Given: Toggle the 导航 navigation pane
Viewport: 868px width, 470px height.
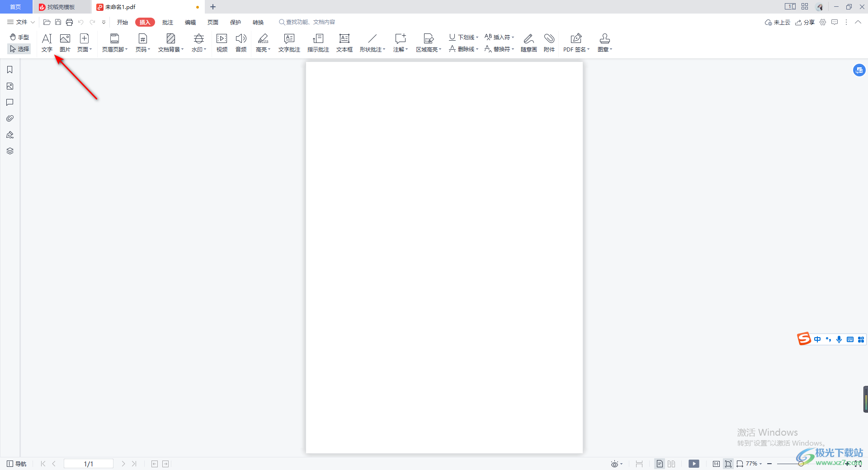Looking at the screenshot, I should 17,464.
